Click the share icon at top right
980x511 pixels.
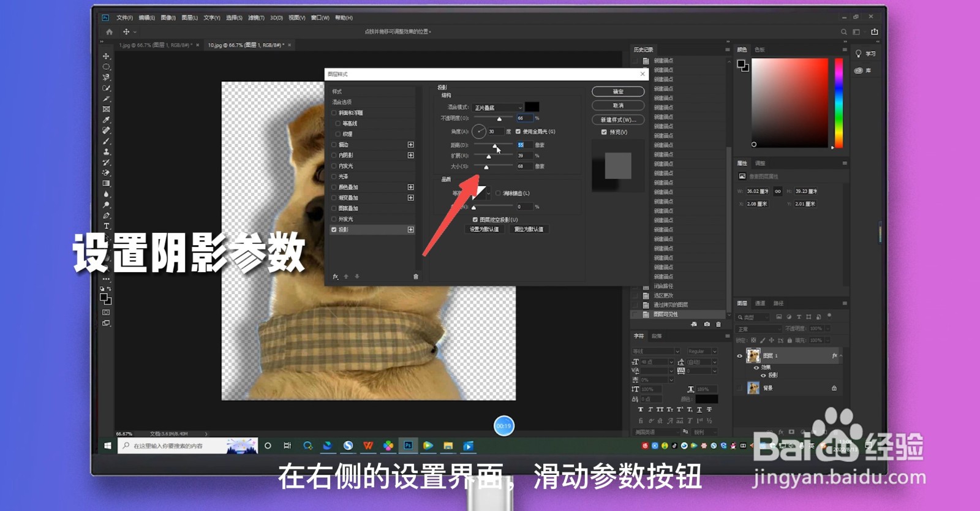click(874, 32)
